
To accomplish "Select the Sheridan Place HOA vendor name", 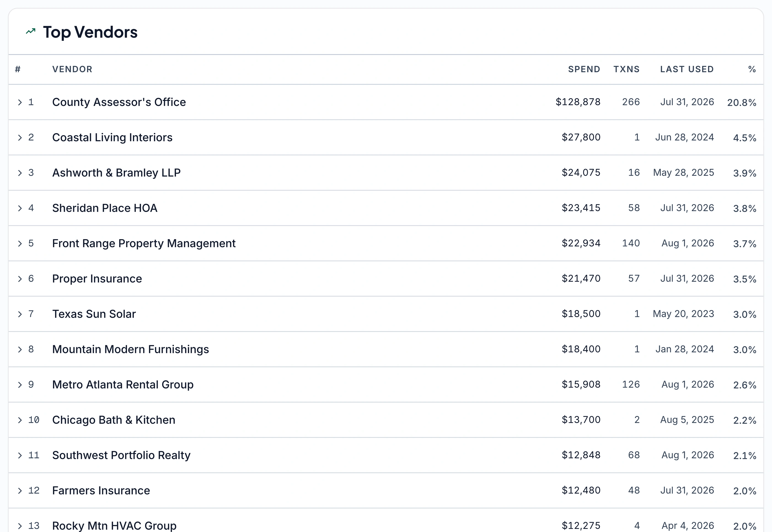I will pyautogui.click(x=104, y=208).
